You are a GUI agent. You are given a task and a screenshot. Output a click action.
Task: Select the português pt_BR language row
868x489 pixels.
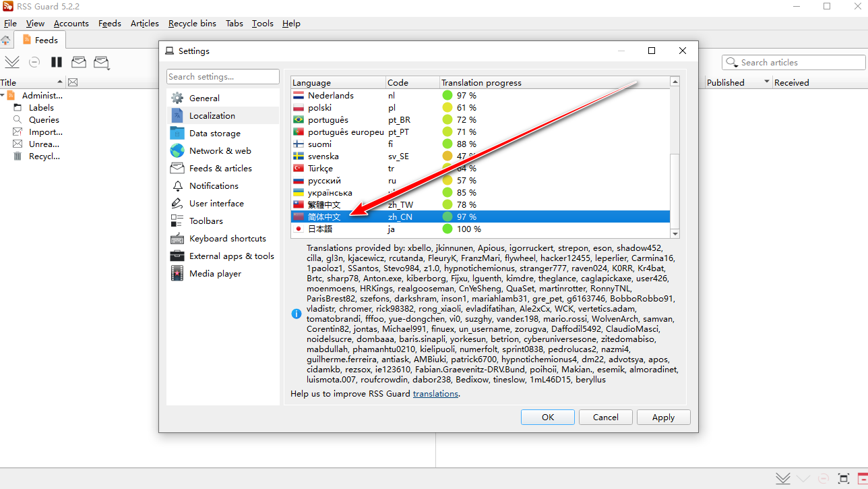(x=480, y=119)
